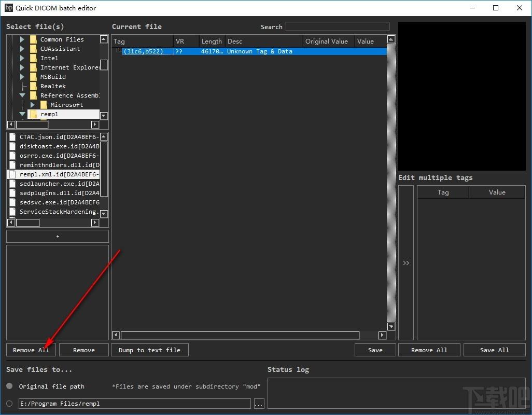Click file list scroll-down arrow

(104, 214)
